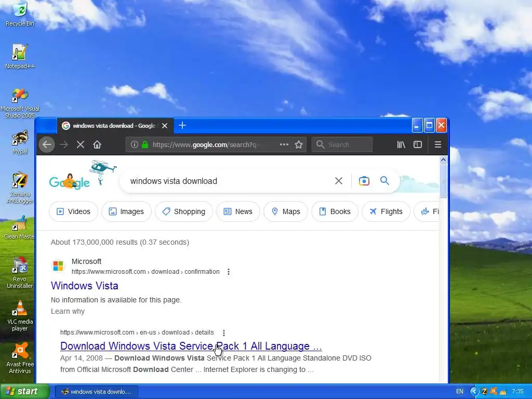Close the 'windows vista download' tab

tap(165, 126)
